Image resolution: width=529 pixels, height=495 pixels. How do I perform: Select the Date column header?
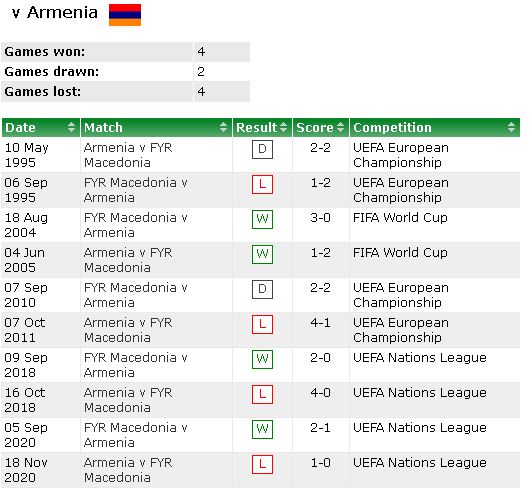point(41,128)
